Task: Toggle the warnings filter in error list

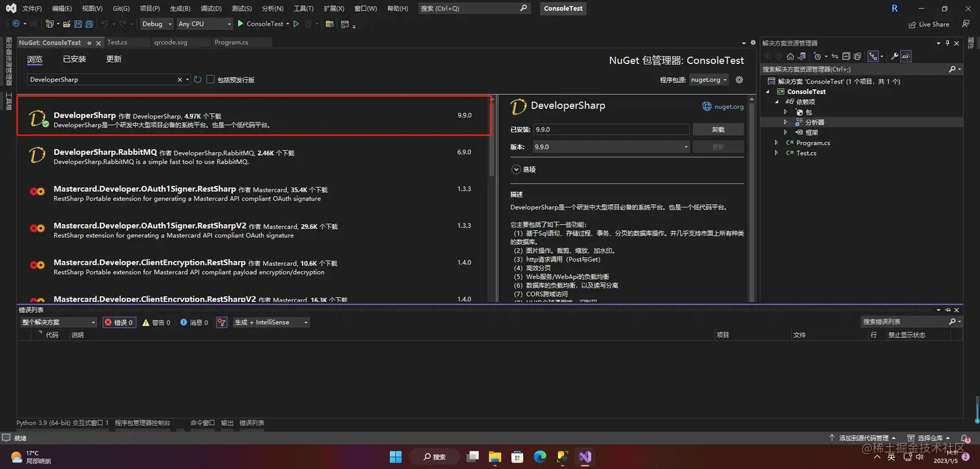Action: 156,322
